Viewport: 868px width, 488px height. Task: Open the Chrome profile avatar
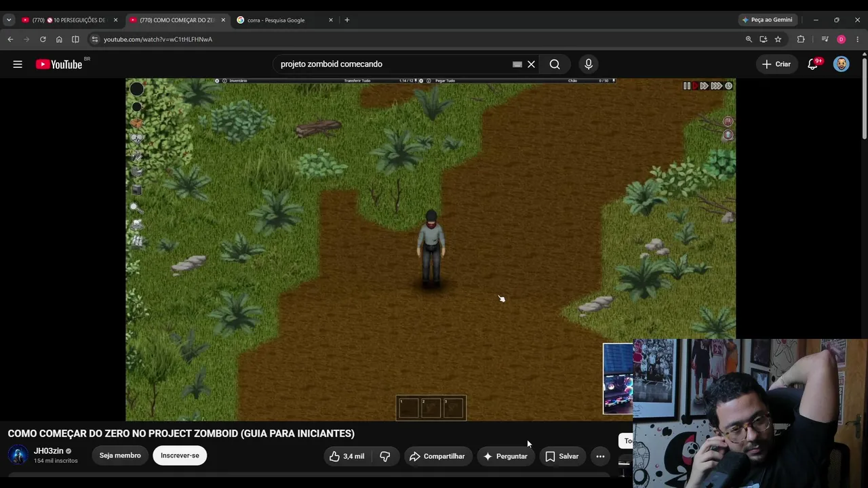tap(842, 39)
